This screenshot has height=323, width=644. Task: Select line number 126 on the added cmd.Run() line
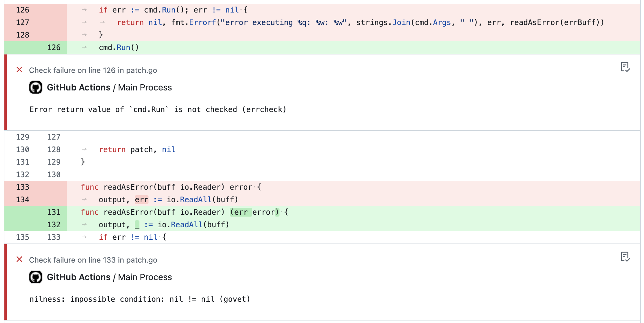(53, 47)
